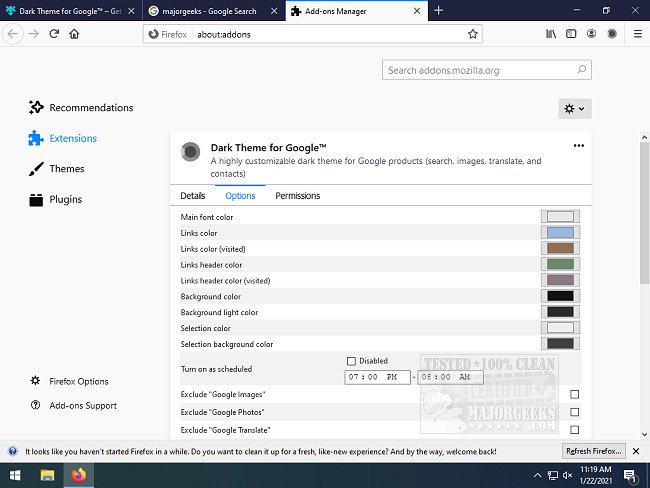Viewport: 650px width, 488px height.
Task: Bookmark this page with star icon
Action: coord(473,33)
